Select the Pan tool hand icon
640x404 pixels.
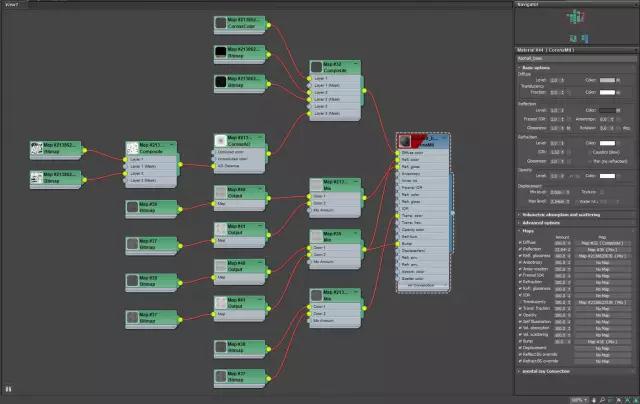[x=593, y=400]
